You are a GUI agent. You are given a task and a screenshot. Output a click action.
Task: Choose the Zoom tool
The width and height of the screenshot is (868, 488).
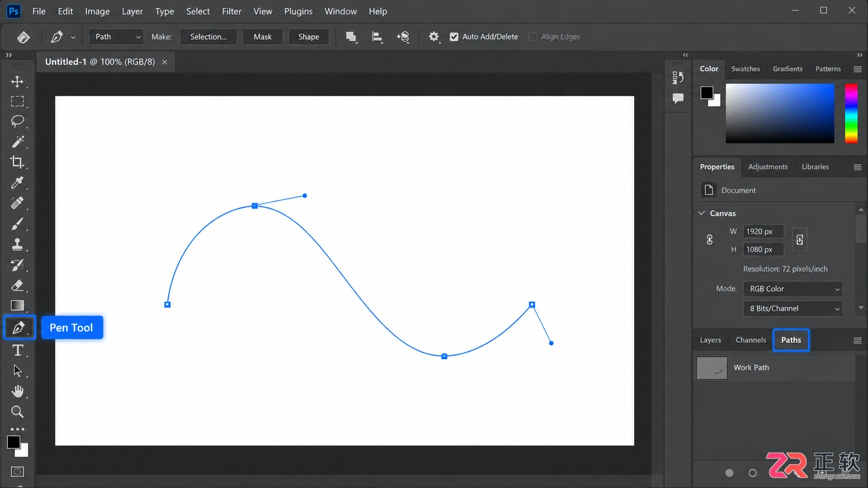pyautogui.click(x=17, y=412)
